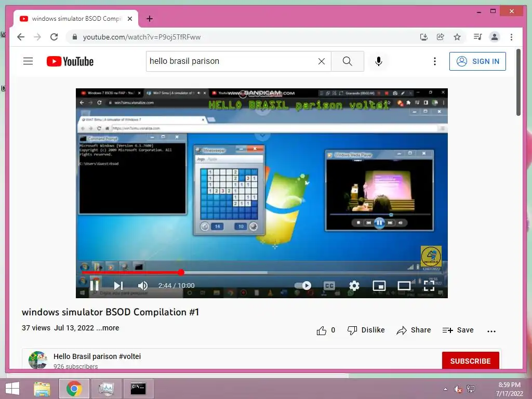This screenshot has width=532, height=399.
Task: Enable miniplayer mode
Action: [379, 286]
